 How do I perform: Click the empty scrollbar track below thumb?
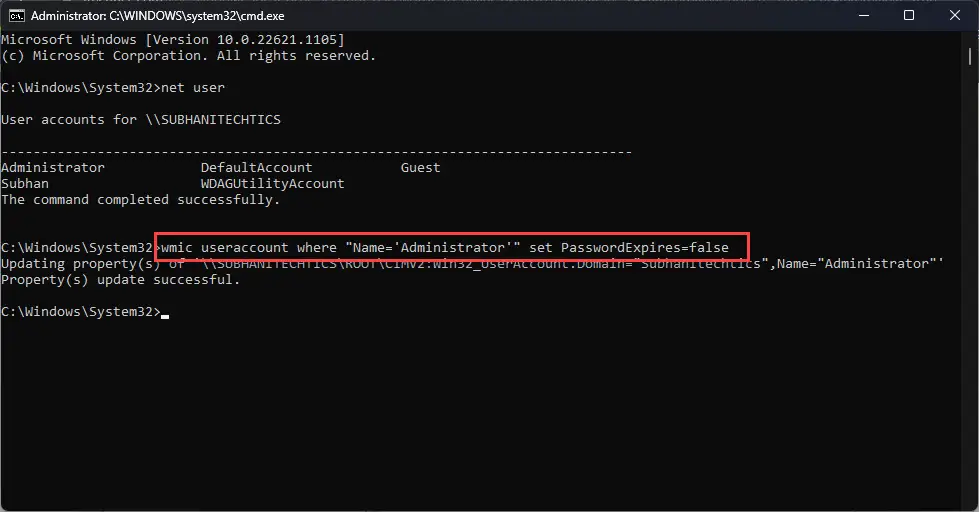970,281
